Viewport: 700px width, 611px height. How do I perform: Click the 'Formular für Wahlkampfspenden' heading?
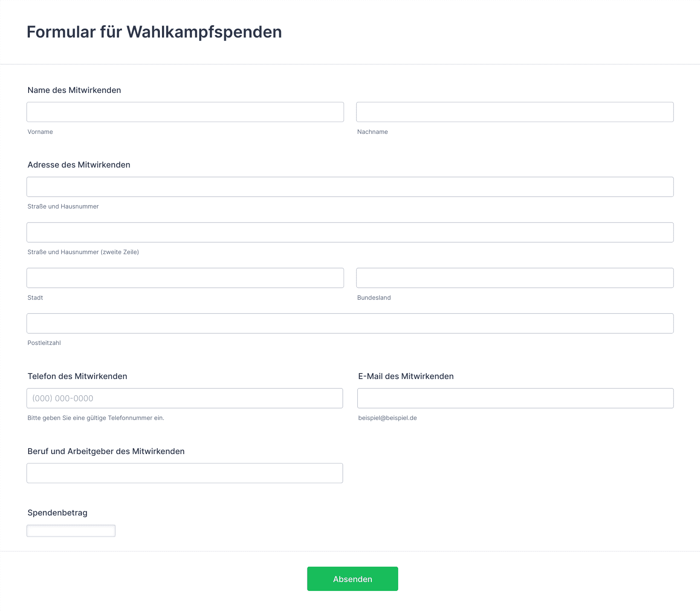click(x=154, y=32)
